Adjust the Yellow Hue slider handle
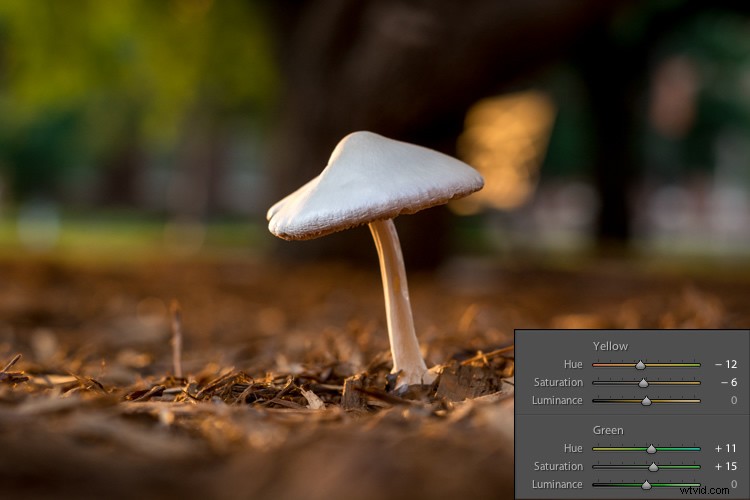 tap(640, 365)
